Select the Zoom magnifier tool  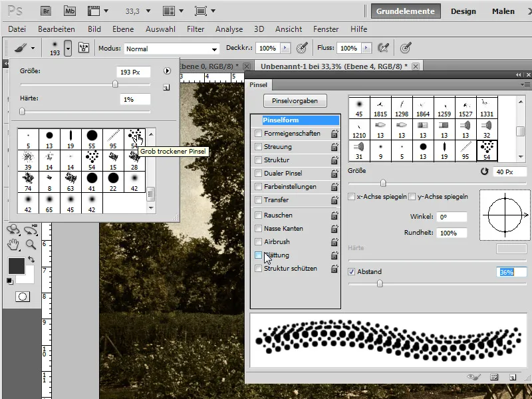click(x=31, y=244)
